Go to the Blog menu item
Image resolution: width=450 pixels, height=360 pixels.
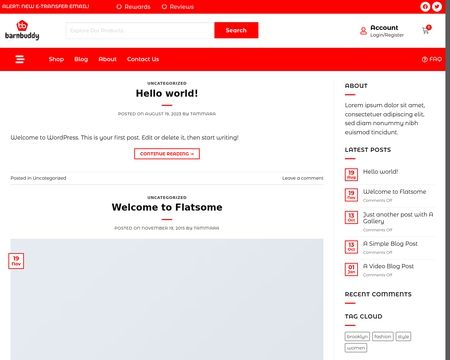81,59
